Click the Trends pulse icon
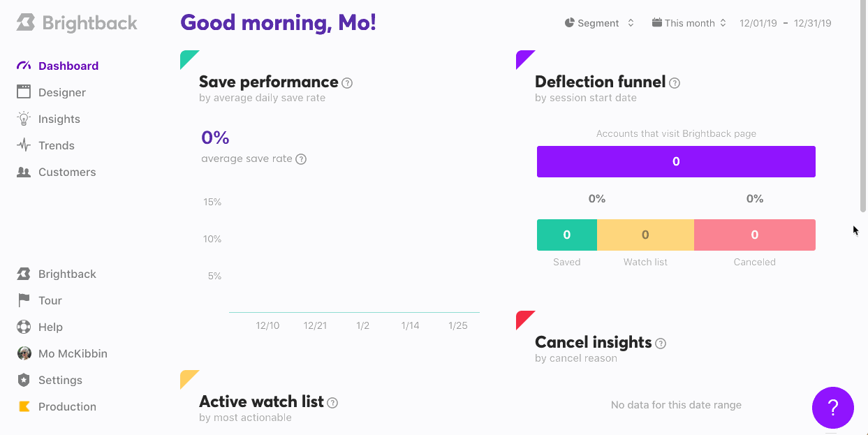The width and height of the screenshot is (868, 435). pyautogui.click(x=24, y=145)
